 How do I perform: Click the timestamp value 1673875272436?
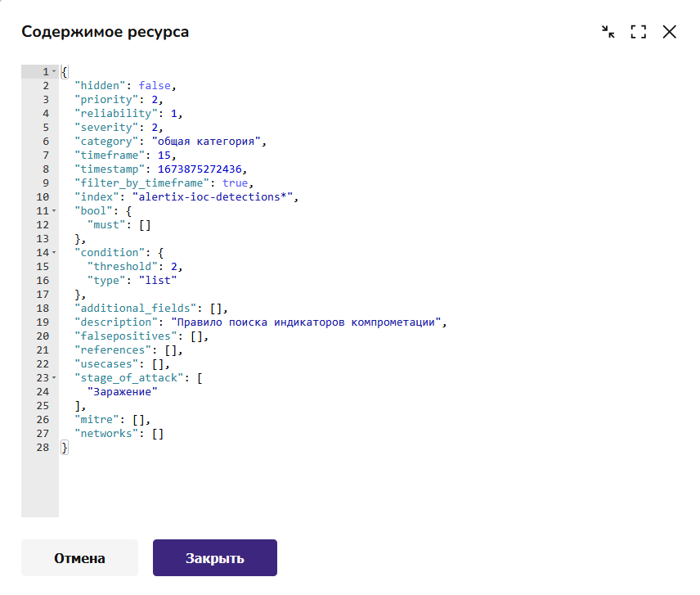(200, 169)
